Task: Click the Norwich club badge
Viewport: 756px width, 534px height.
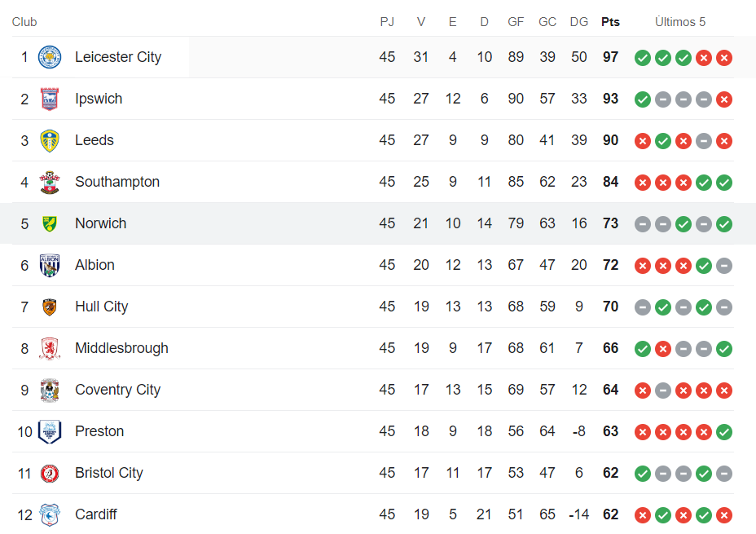Action: [x=50, y=223]
